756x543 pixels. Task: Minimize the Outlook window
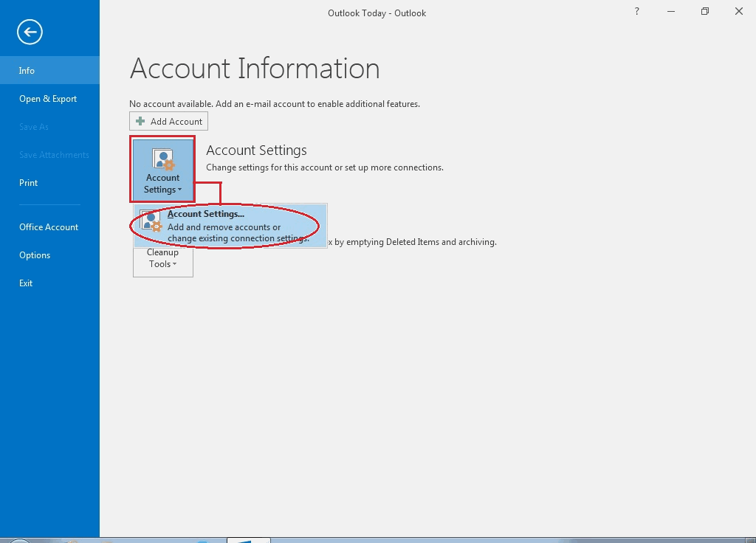coord(670,12)
